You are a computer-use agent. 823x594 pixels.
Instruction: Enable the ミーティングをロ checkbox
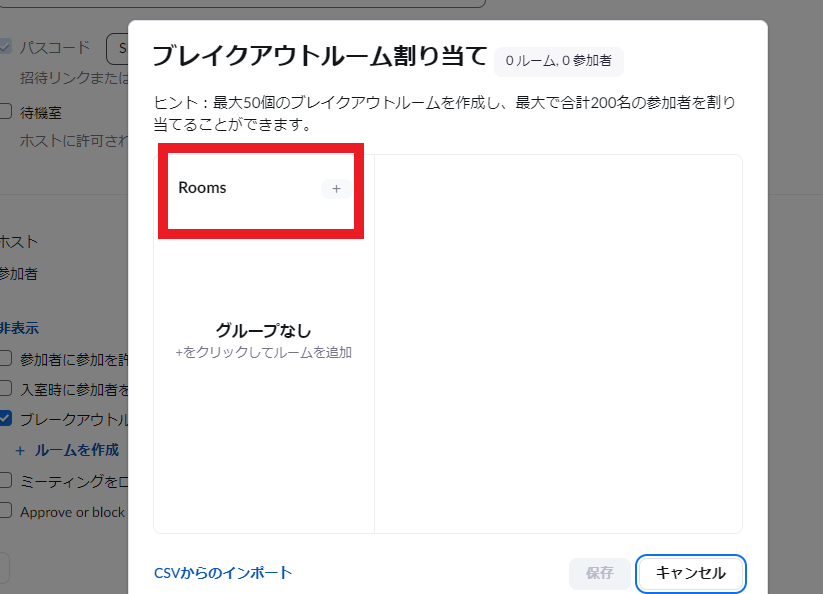[6, 481]
